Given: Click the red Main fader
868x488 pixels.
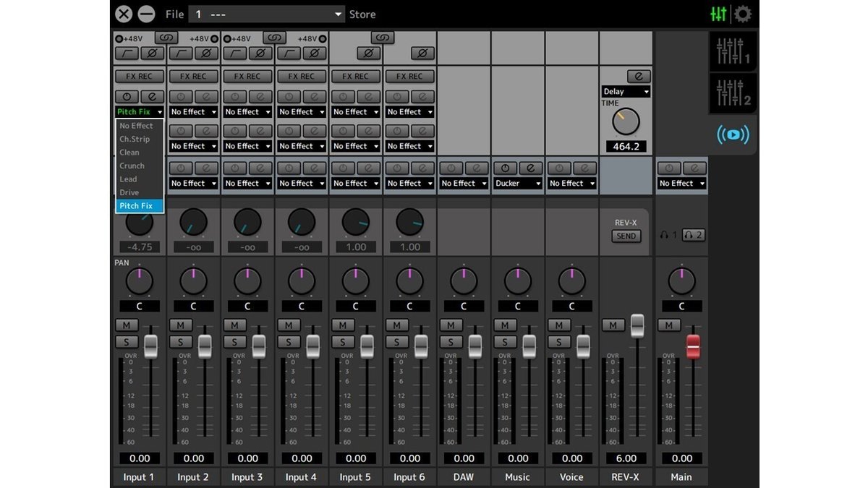Looking at the screenshot, I should [693, 346].
